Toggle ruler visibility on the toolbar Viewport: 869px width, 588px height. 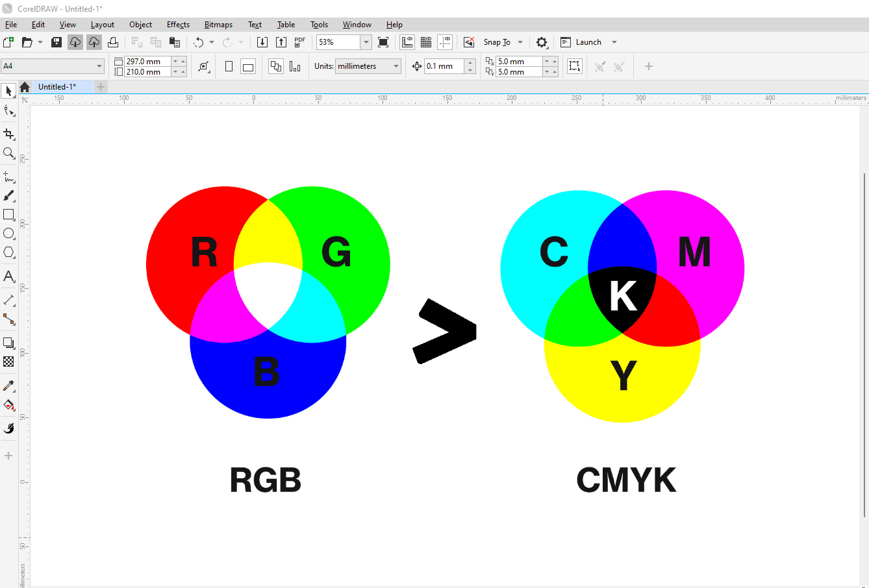407,42
